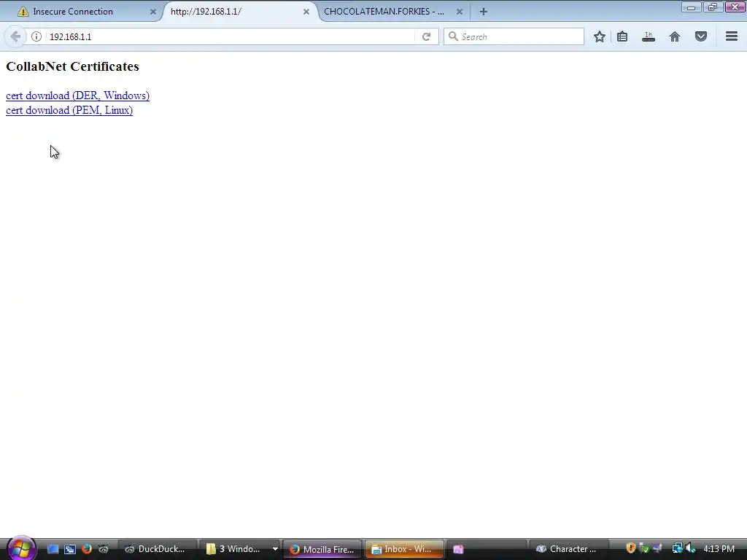Download the DER Windows certificate
This screenshot has width=747, height=560.
(77, 96)
